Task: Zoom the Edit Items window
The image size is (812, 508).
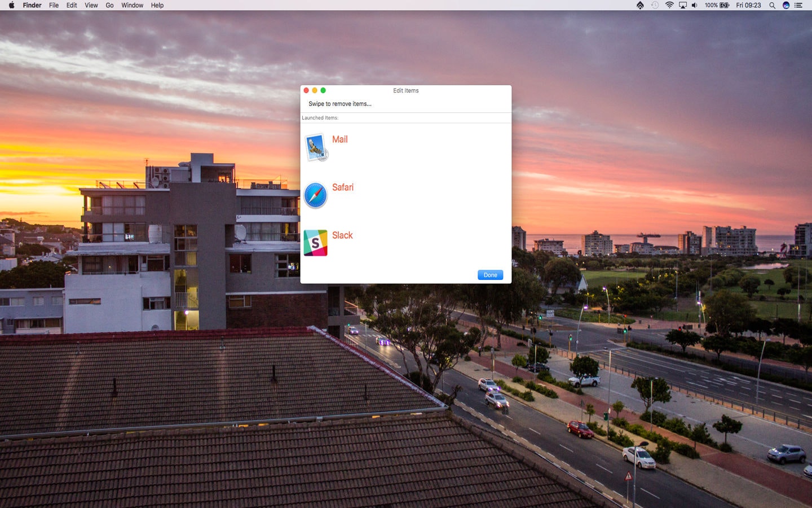Action: (323, 90)
